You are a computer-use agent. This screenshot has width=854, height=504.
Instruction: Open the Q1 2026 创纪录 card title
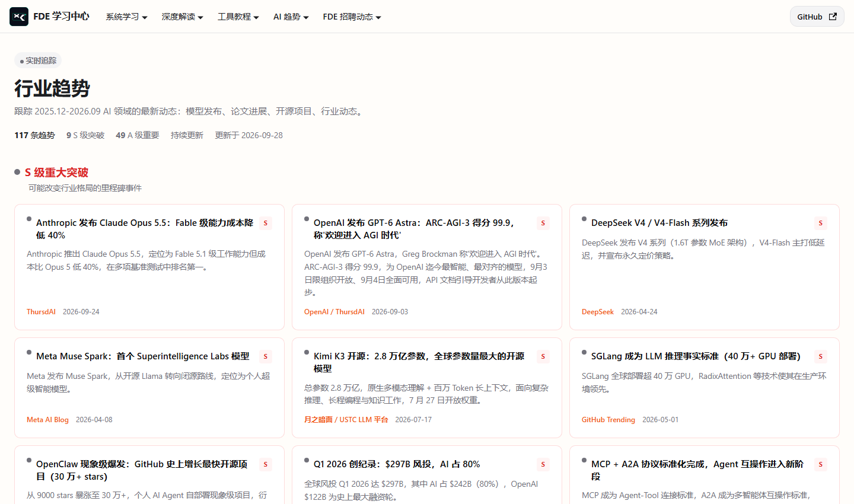click(397, 464)
